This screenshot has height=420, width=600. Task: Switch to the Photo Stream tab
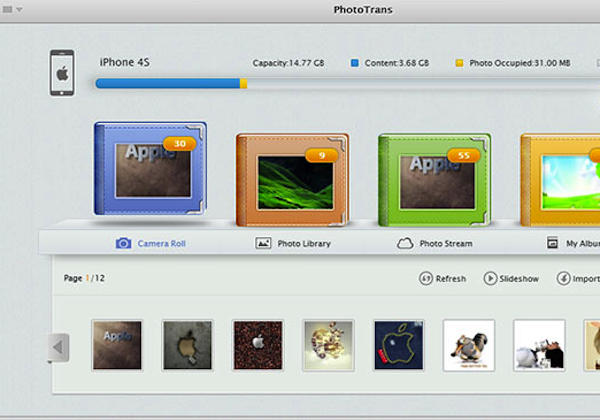(x=435, y=243)
